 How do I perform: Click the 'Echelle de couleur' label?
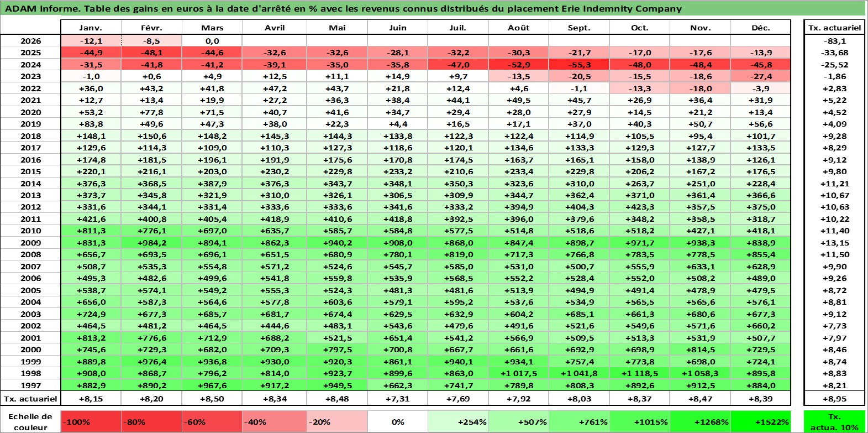coord(30,421)
